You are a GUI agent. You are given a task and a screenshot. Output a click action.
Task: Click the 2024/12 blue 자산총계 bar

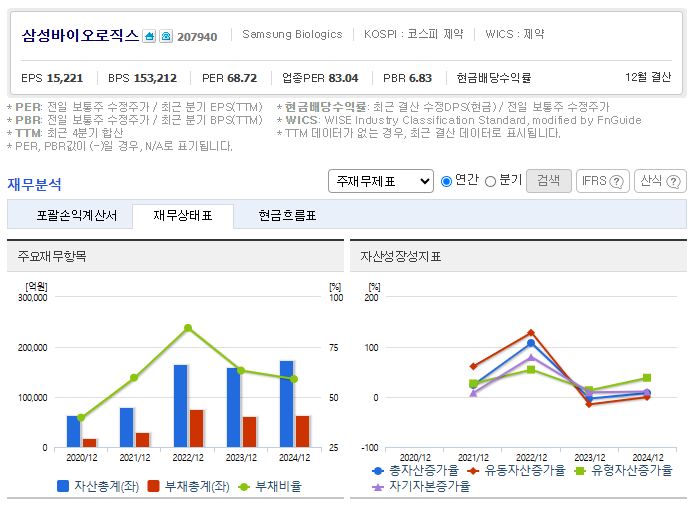pyautogui.click(x=287, y=404)
